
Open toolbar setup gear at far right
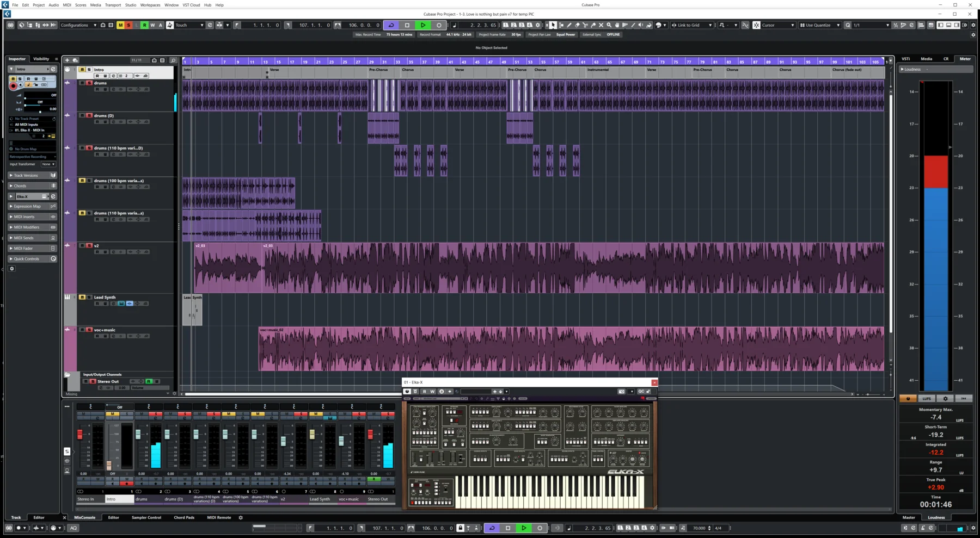pyautogui.click(x=973, y=25)
